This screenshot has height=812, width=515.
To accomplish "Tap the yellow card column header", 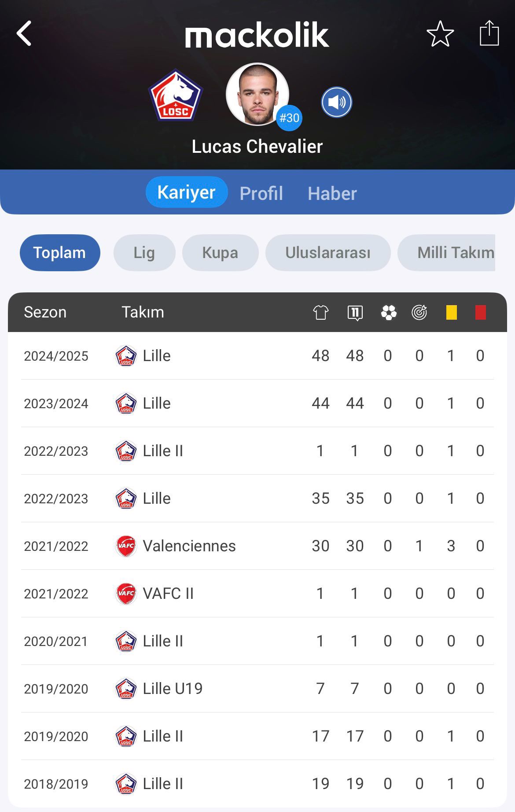I will (452, 313).
